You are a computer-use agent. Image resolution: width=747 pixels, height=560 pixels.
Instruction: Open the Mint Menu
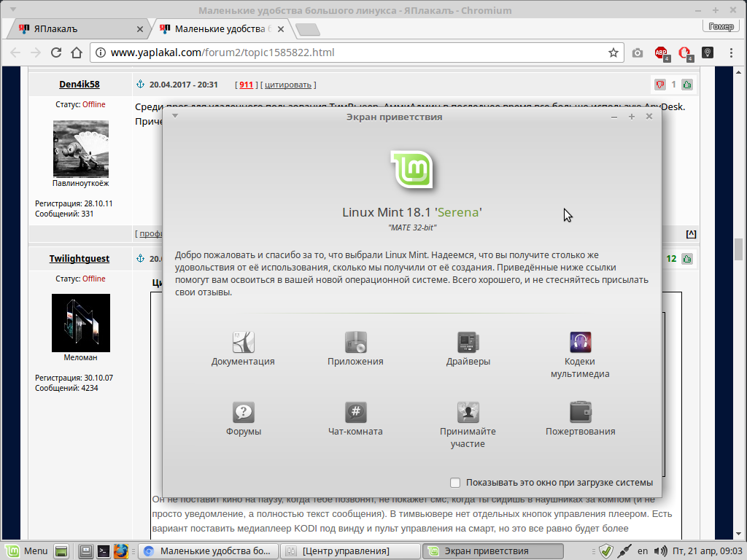(27, 551)
